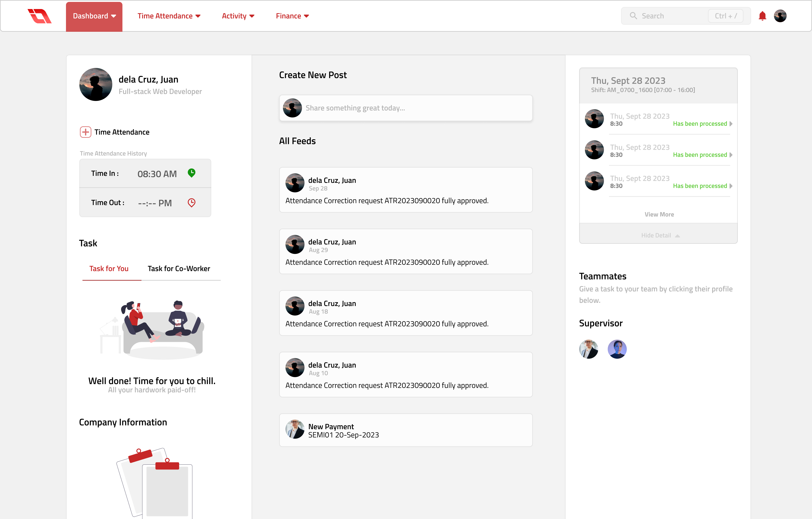Click the Ctrl + / shortcut badge
This screenshot has width=812, height=519.
726,16
